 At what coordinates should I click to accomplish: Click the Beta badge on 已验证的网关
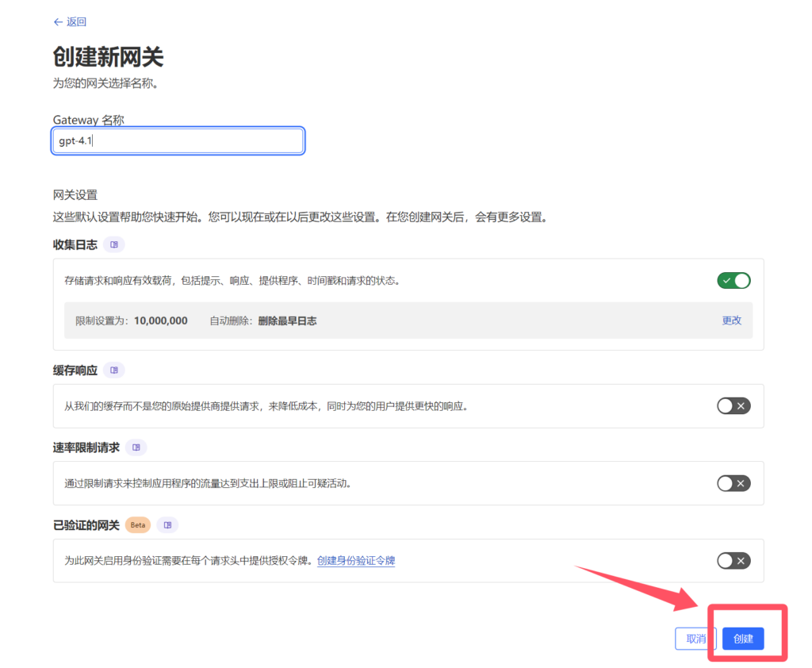tap(136, 524)
